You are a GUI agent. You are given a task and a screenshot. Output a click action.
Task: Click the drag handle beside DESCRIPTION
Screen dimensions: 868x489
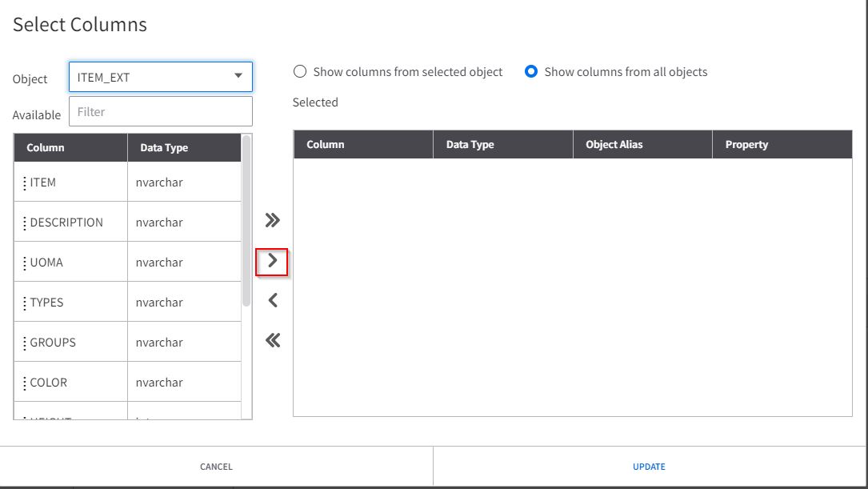tap(25, 222)
